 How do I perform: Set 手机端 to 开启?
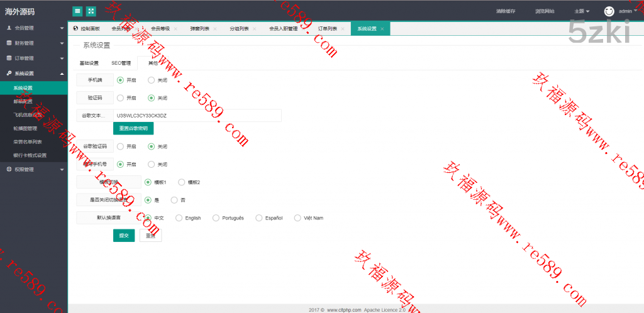pyautogui.click(x=120, y=80)
